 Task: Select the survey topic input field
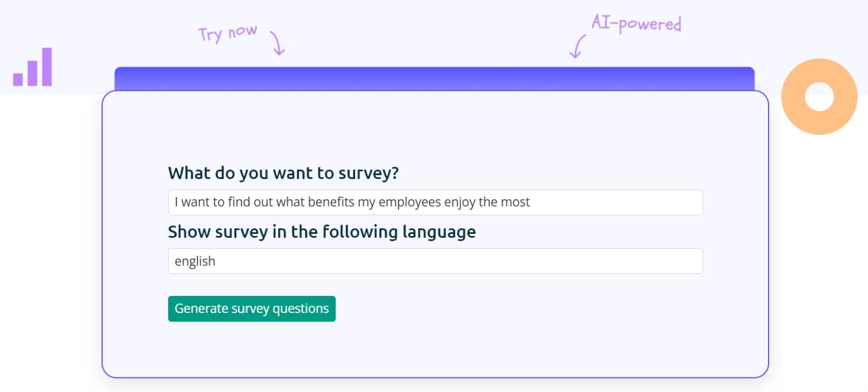pyautogui.click(x=435, y=202)
